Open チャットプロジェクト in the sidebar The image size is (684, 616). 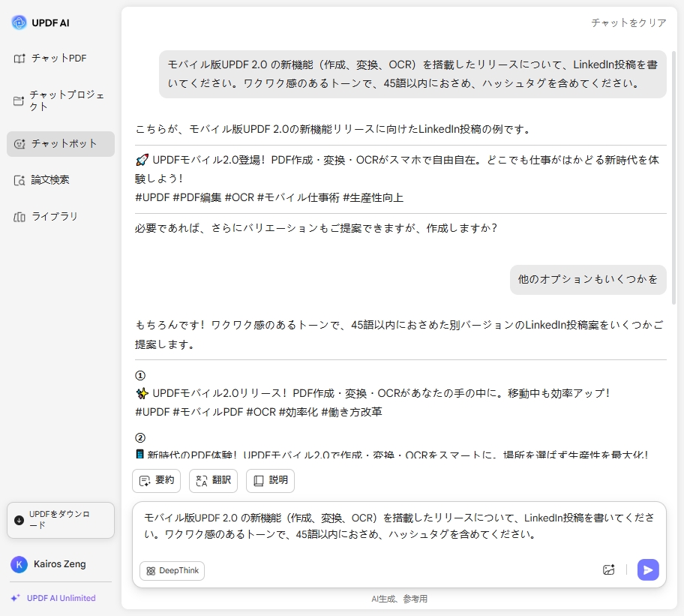(x=61, y=101)
